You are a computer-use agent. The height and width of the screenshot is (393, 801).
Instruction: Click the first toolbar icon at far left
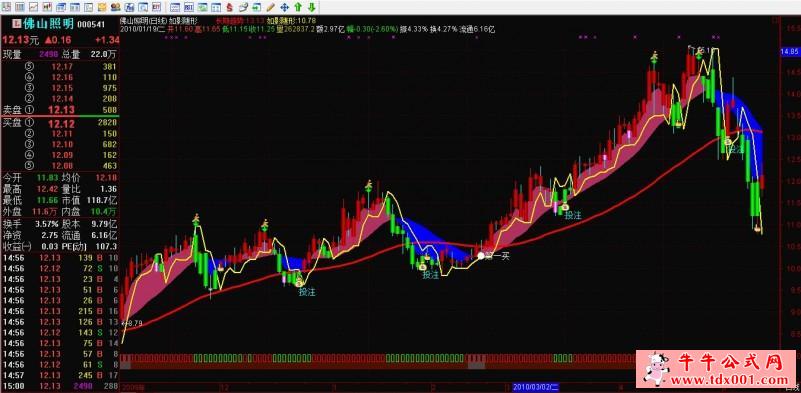tap(6, 7)
